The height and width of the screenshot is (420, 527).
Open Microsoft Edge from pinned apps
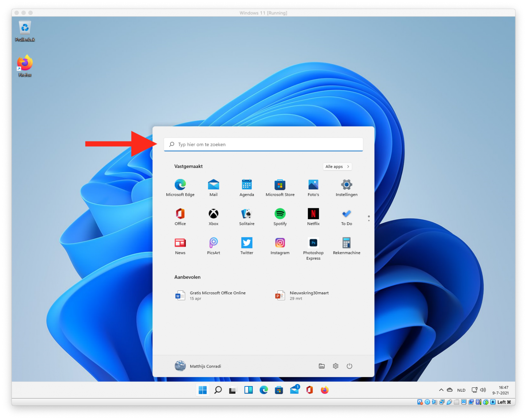coord(180,185)
